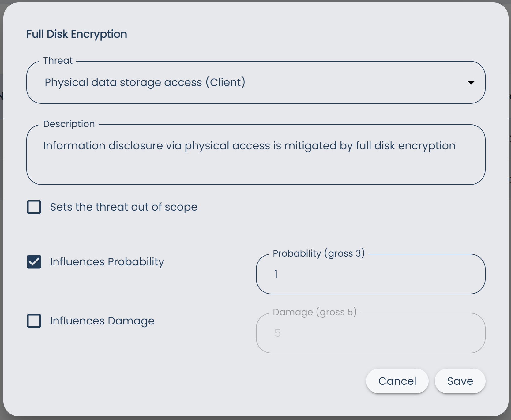Click the Damage (gross 5) field
This screenshot has height=420, width=511.
pyautogui.click(x=370, y=333)
